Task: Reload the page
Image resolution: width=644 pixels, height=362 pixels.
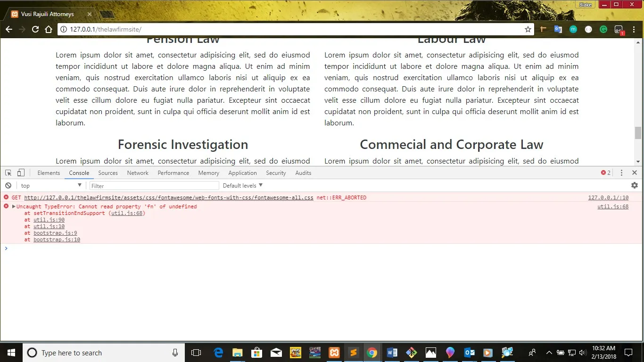Action: point(35,29)
